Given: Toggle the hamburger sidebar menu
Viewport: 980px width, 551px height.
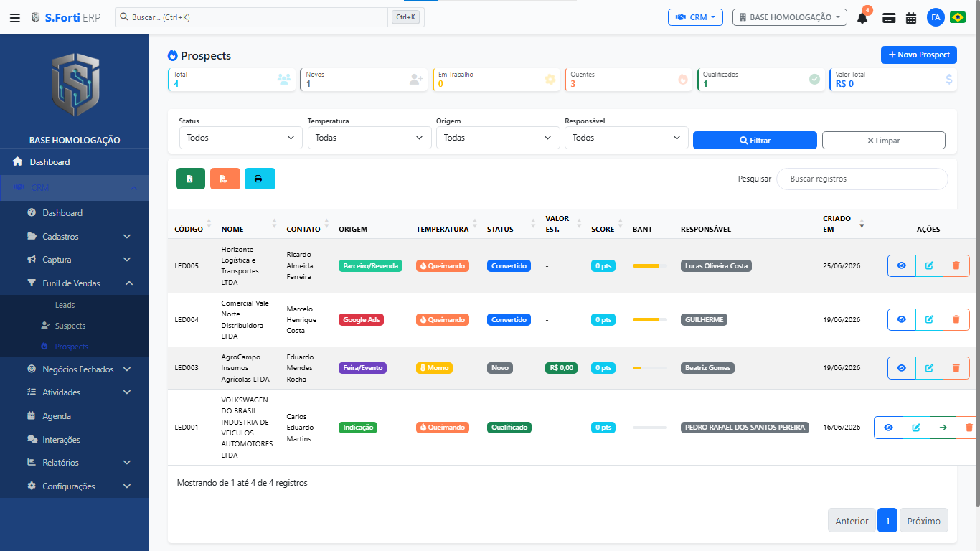Looking at the screenshot, I should point(14,17).
